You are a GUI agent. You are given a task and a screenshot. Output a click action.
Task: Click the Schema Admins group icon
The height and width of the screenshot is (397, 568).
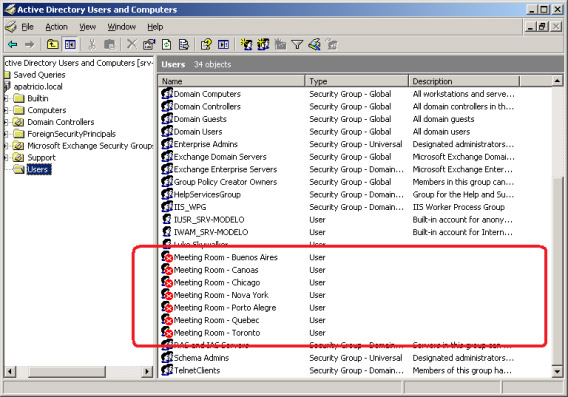(167, 358)
